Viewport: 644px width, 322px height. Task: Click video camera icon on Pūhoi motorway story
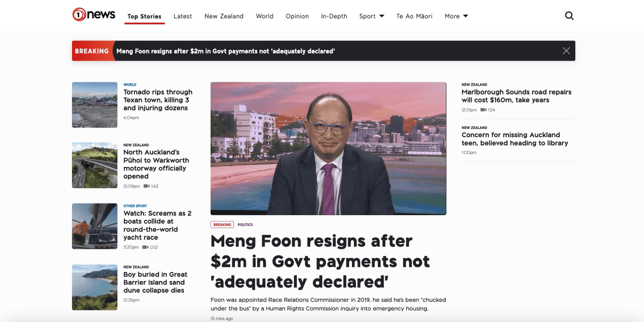146,186
